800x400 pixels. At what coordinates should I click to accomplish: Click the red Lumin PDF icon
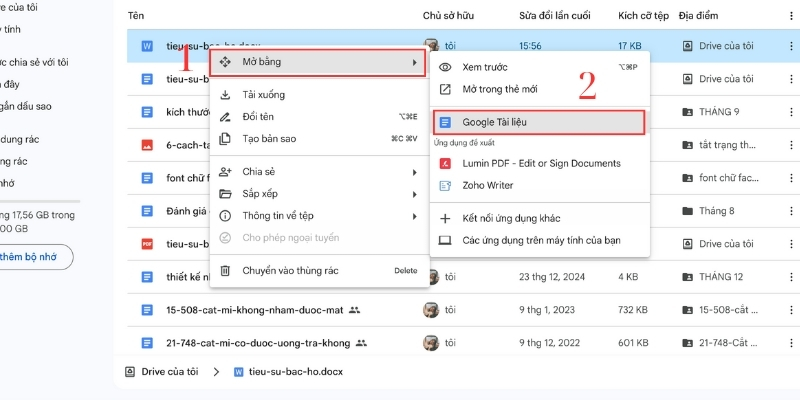445,163
